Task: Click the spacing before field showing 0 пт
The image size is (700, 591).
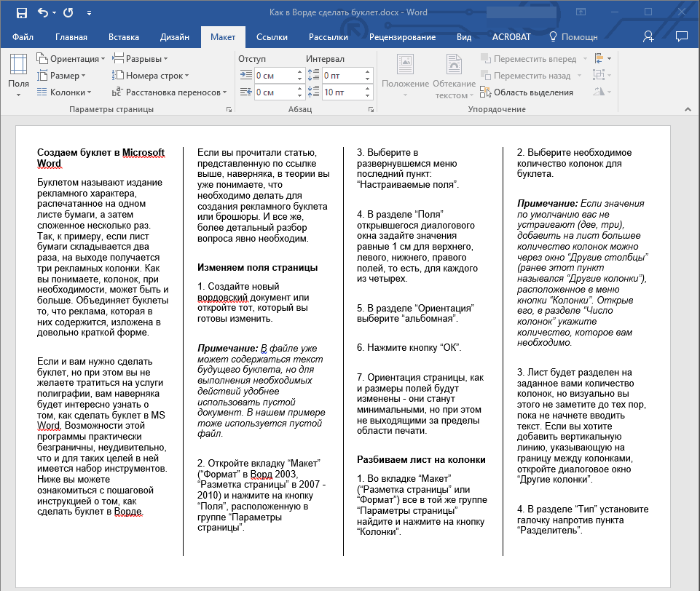Action: click(x=342, y=76)
